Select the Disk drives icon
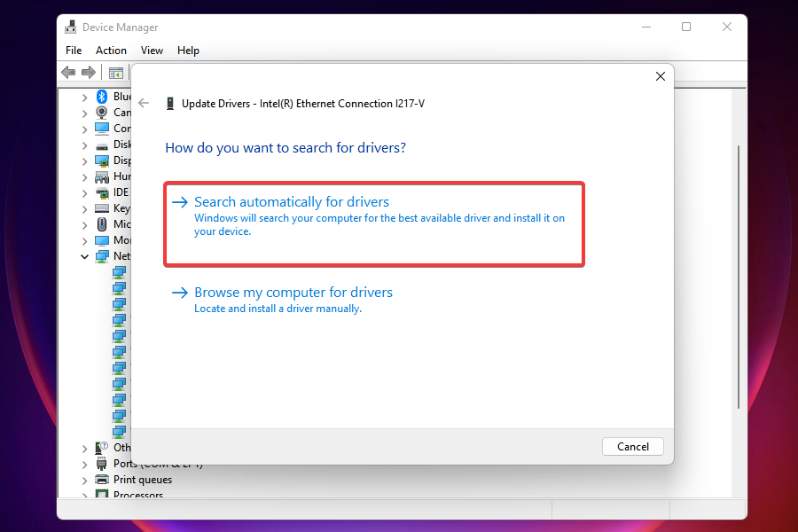 102,145
